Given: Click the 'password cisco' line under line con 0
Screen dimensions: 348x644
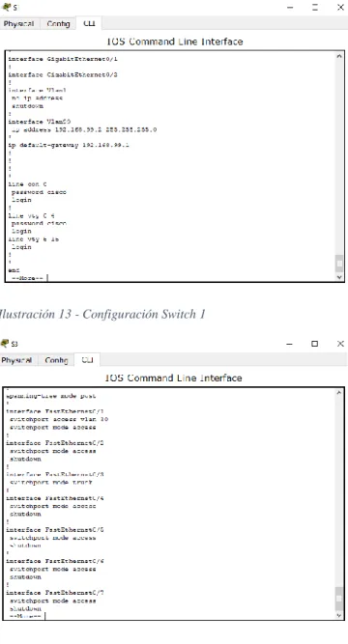Looking at the screenshot, I should coord(39,192).
